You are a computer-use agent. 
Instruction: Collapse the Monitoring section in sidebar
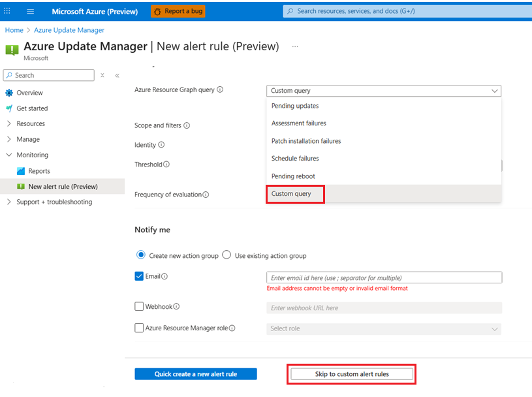pos(9,155)
